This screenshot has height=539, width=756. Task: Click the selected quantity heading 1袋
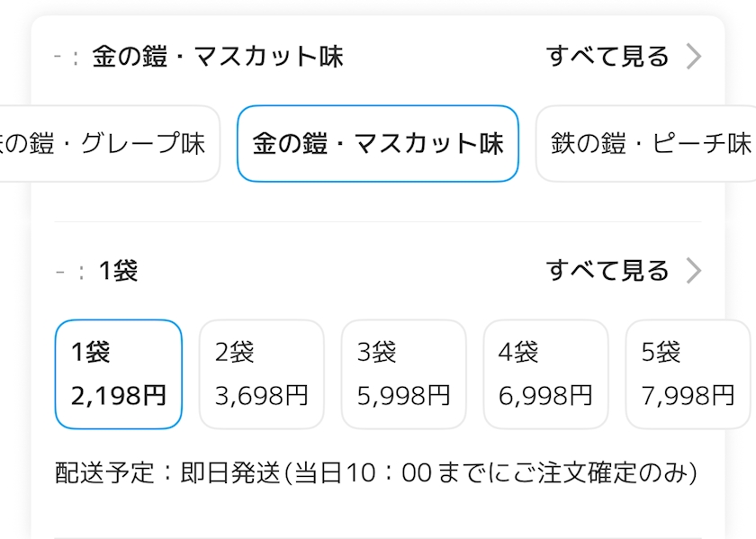point(118,271)
